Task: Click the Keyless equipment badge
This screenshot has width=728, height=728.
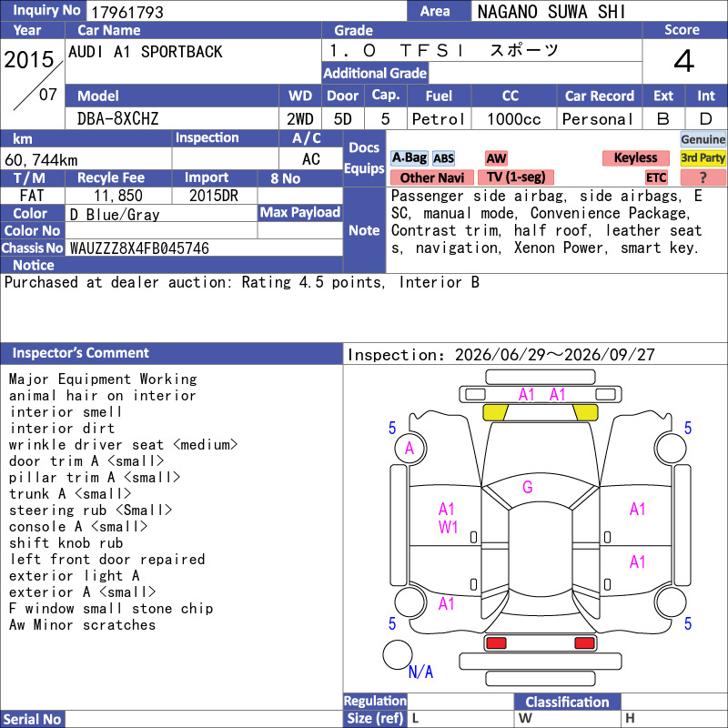Action: (635, 157)
